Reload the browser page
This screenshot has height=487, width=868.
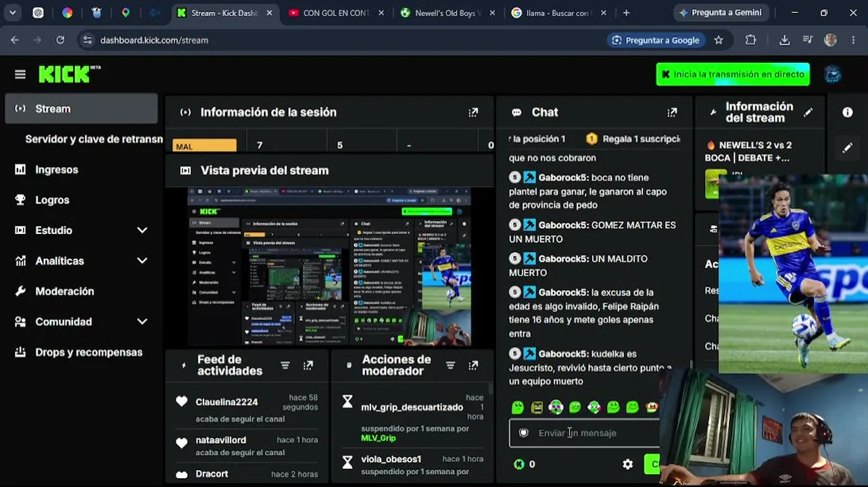coord(60,40)
